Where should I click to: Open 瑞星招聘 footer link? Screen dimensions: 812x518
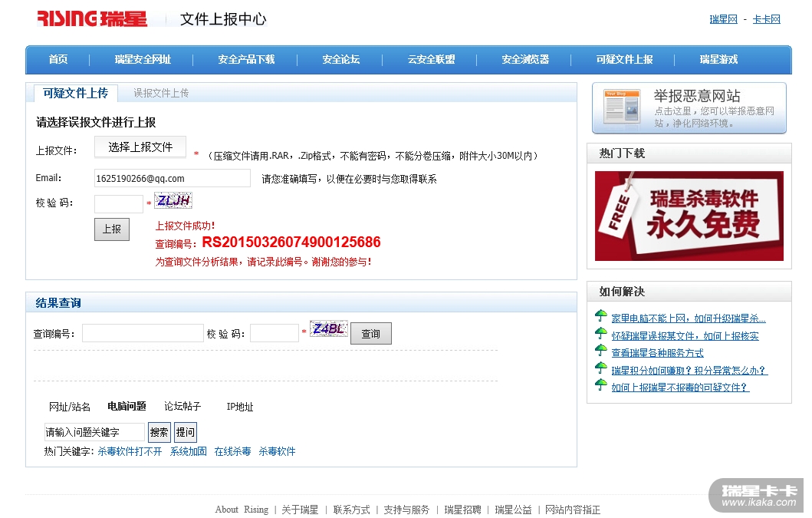[463, 510]
